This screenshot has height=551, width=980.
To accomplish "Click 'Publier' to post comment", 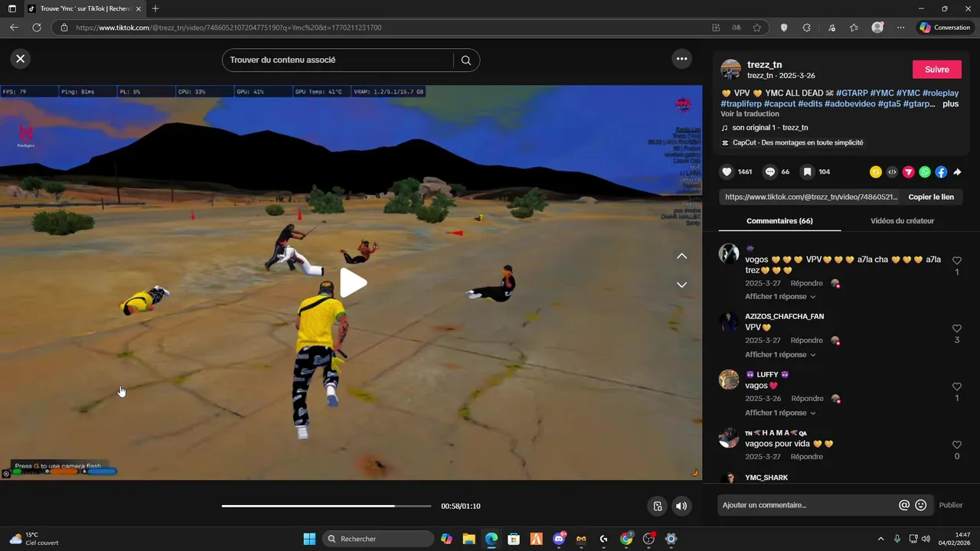I will click(951, 505).
